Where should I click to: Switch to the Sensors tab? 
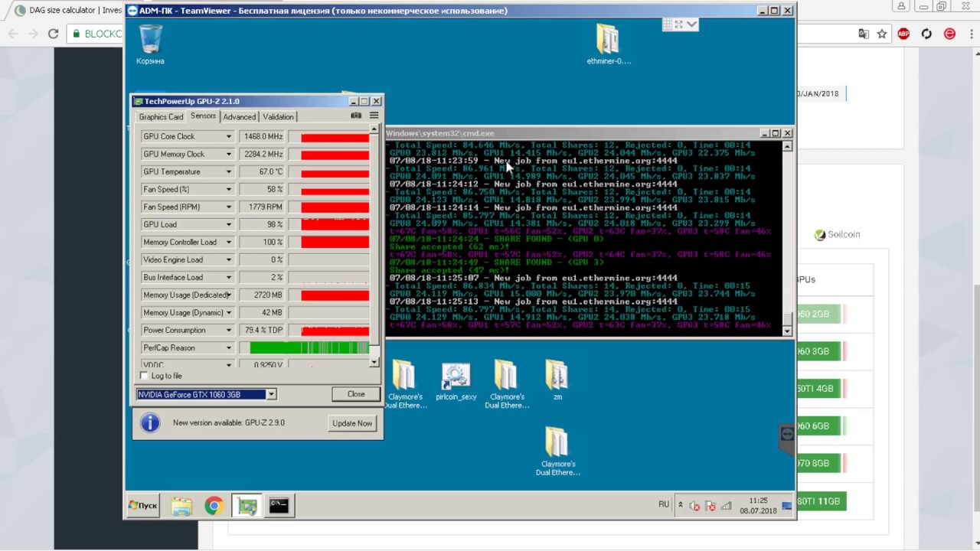tap(203, 116)
